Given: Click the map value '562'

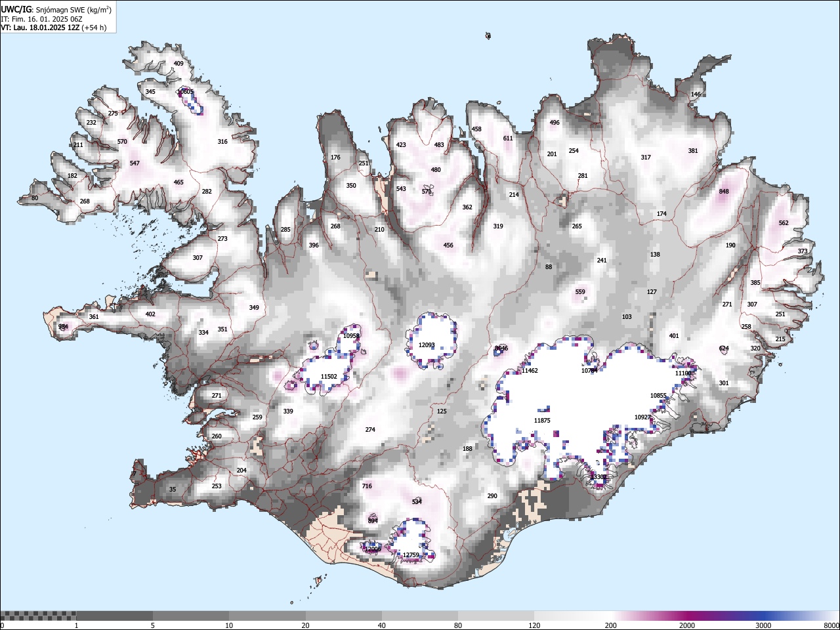Looking at the screenshot, I should pyautogui.click(x=784, y=223).
